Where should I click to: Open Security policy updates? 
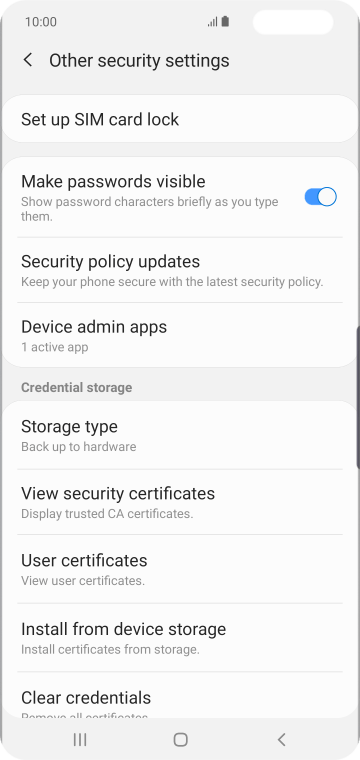pos(180,270)
